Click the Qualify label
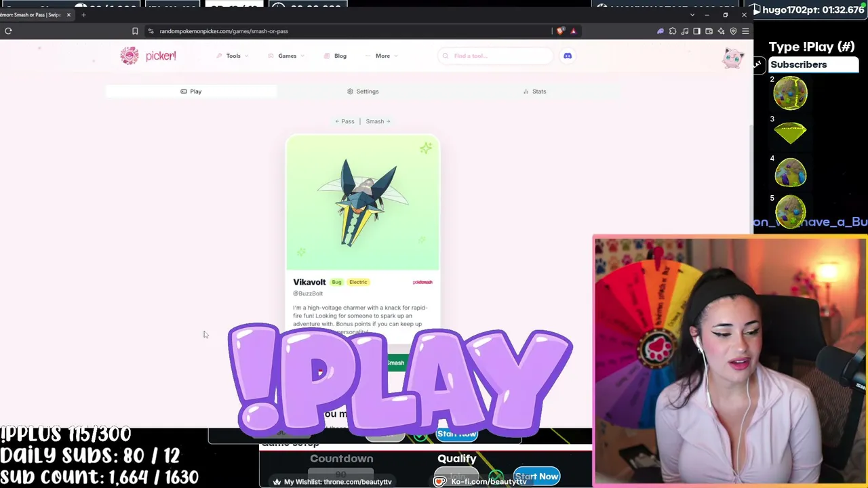Screen dimensions: 868x488 click(x=456, y=459)
